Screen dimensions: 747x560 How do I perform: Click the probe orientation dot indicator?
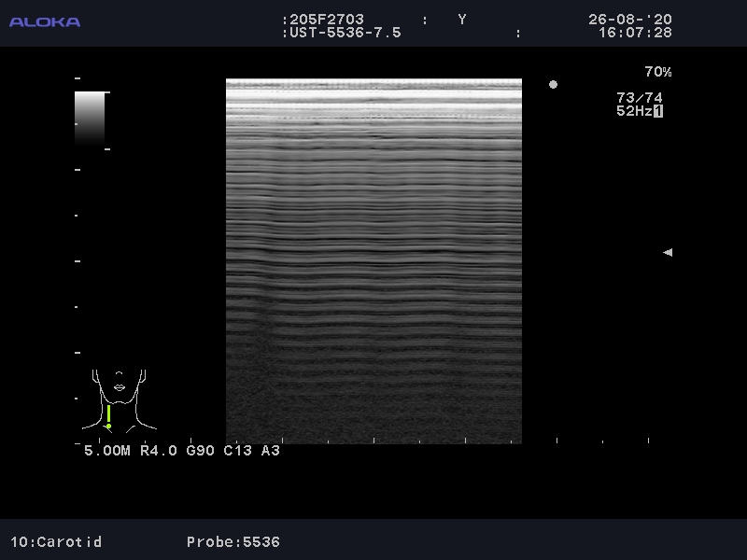click(553, 85)
